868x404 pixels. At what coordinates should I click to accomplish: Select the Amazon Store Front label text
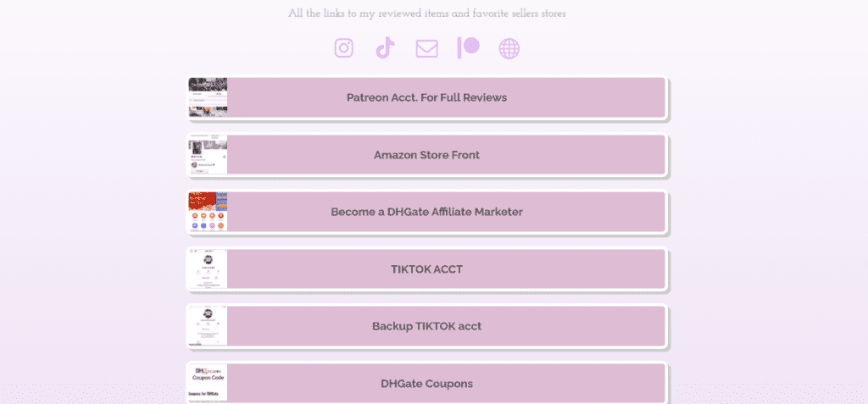427,155
